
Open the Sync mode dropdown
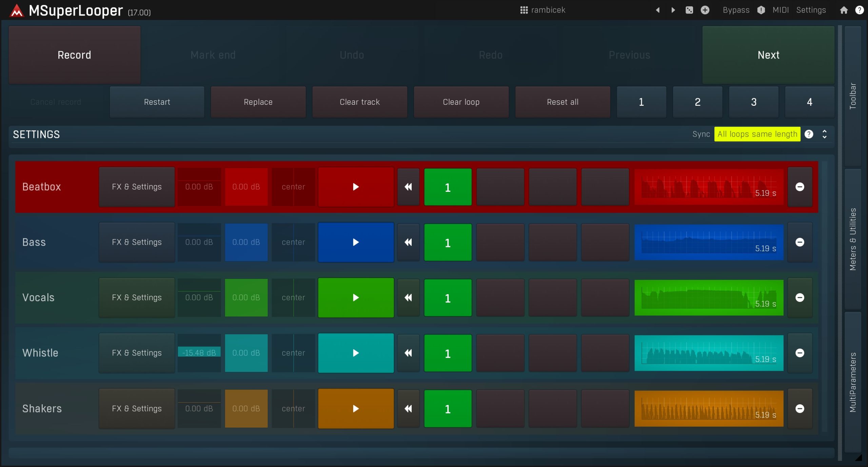pyautogui.click(x=757, y=134)
